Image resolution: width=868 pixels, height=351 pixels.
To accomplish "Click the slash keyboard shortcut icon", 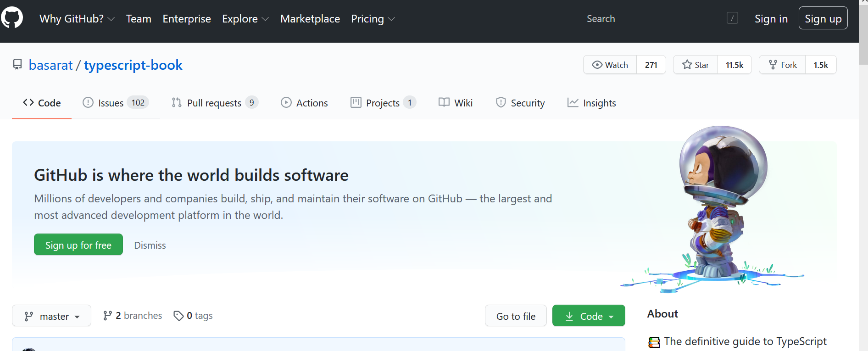I will pyautogui.click(x=732, y=18).
